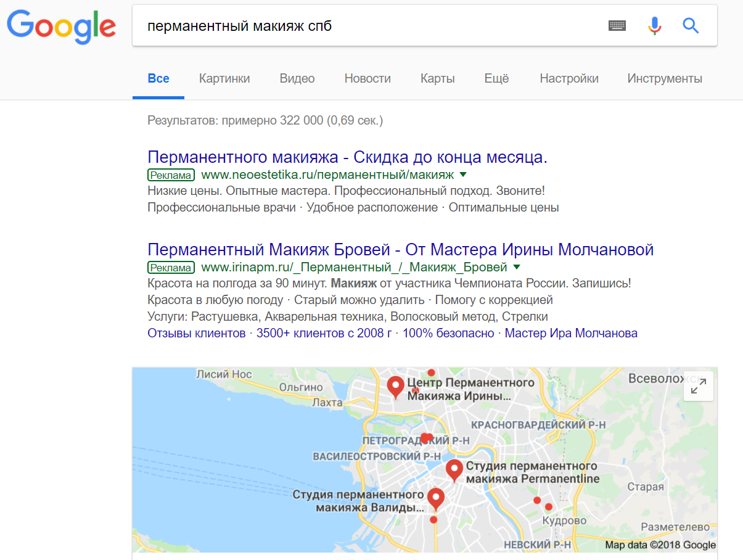Image resolution: width=743 pixels, height=560 pixels.
Task: Click the Google logo
Action: click(x=61, y=26)
